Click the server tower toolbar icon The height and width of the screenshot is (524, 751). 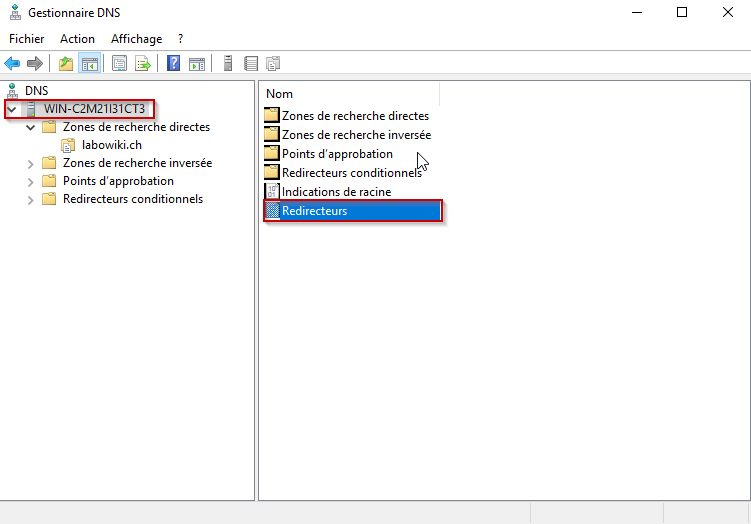[x=228, y=63]
